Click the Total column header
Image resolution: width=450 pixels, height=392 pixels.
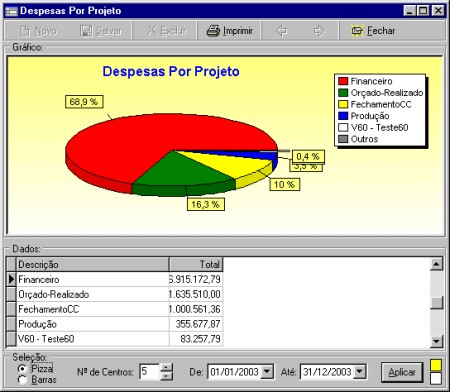click(x=196, y=265)
